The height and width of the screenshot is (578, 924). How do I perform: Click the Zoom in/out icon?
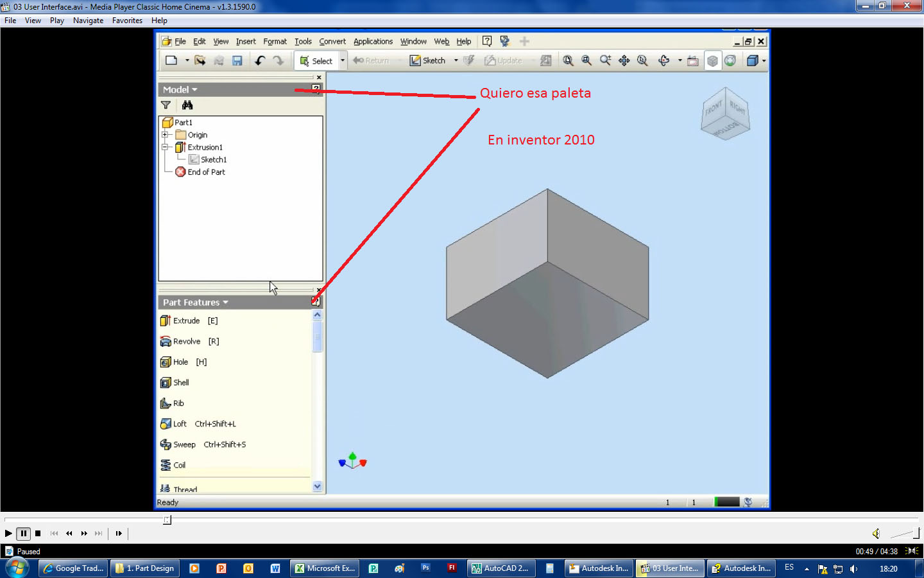[605, 60]
